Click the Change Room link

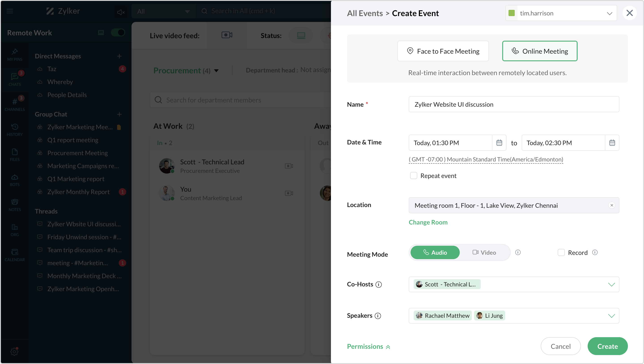[428, 222]
